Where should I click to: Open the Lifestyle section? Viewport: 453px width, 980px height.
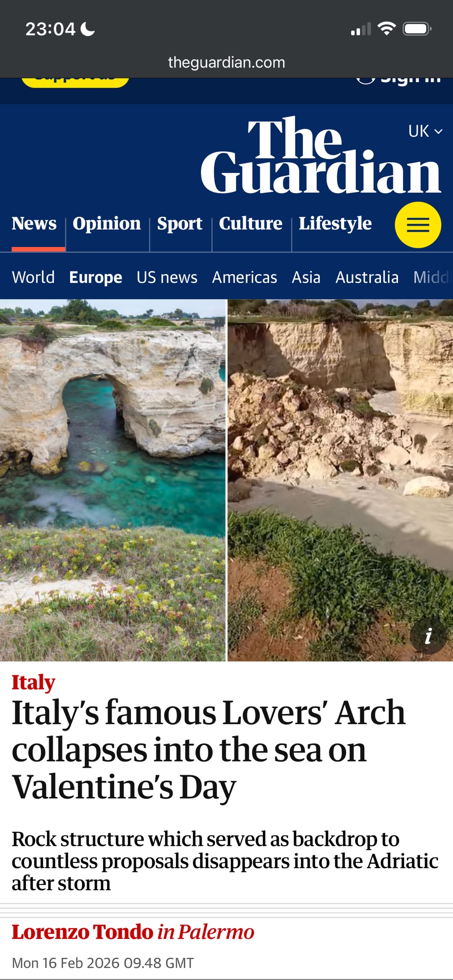pyautogui.click(x=335, y=223)
